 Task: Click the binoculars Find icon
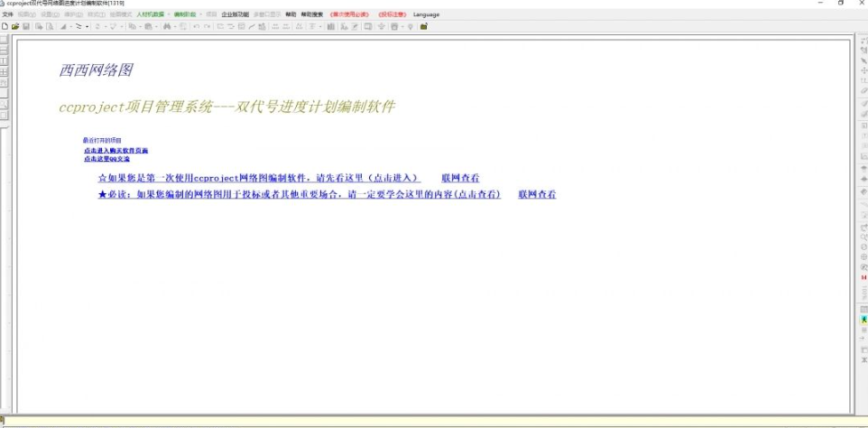tap(167, 26)
